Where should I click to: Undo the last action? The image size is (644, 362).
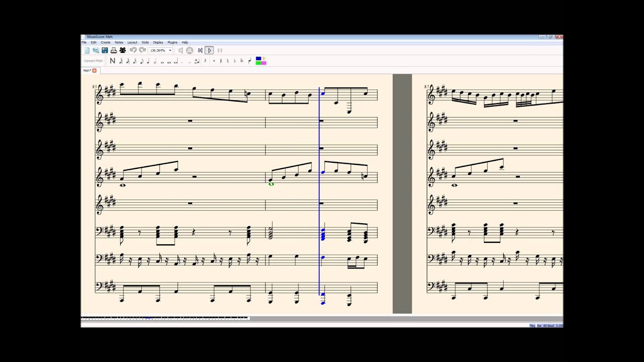(133, 50)
